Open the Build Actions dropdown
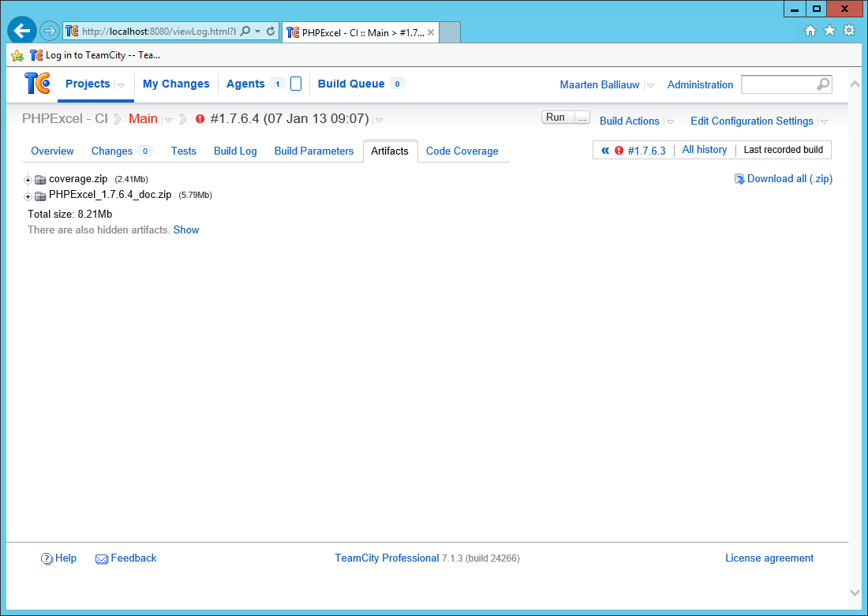The height and width of the screenshot is (616, 868). pyautogui.click(x=629, y=121)
